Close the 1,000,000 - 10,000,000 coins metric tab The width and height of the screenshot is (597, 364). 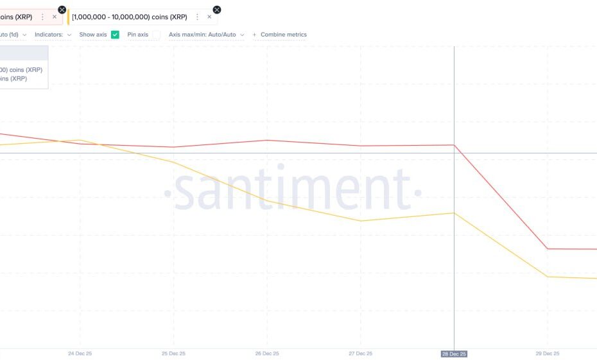coord(209,17)
